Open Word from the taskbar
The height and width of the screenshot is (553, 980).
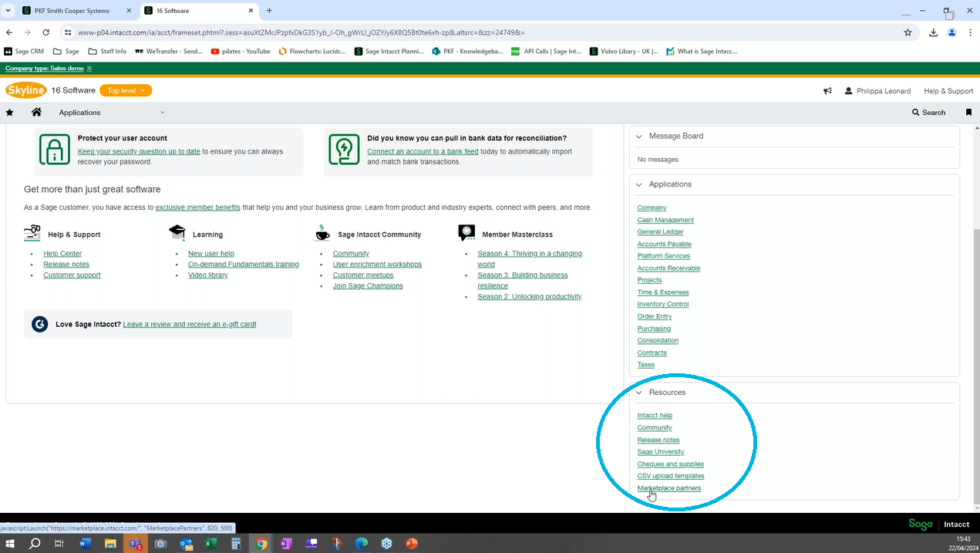point(85,544)
